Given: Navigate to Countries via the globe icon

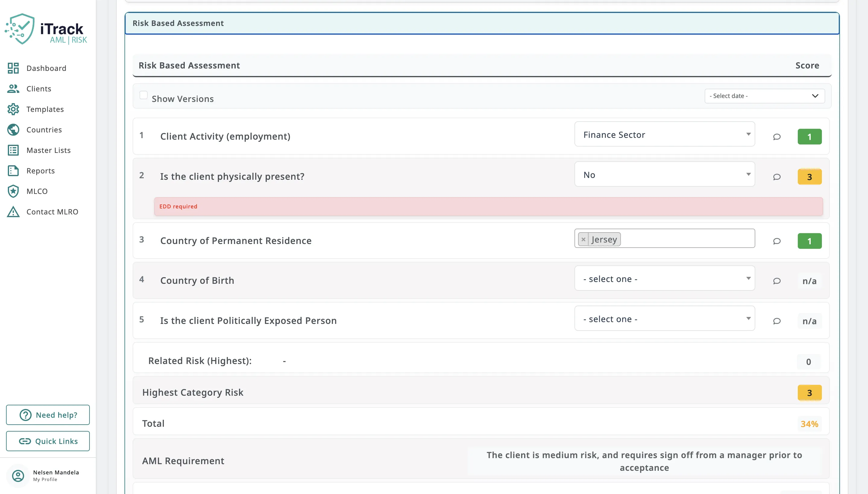Looking at the screenshot, I should click(x=13, y=130).
